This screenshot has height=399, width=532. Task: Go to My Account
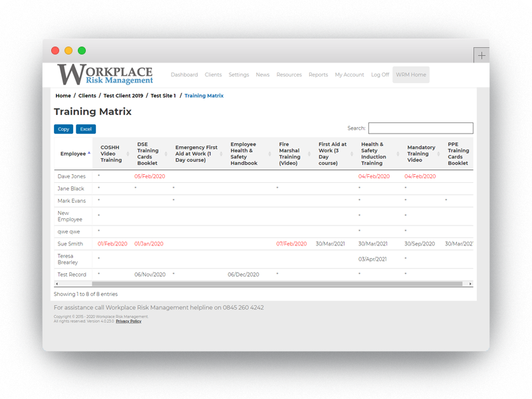coord(350,74)
